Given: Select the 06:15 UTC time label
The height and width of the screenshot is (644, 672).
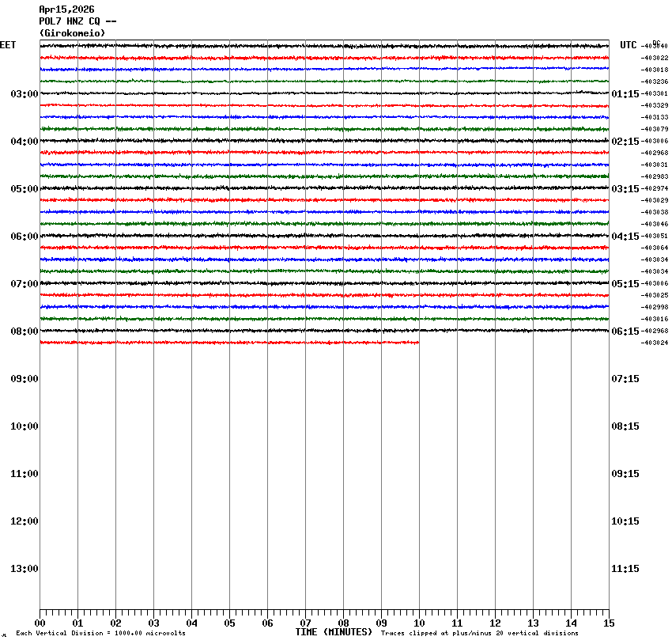Looking at the screenshot, I should coord(625,331).
